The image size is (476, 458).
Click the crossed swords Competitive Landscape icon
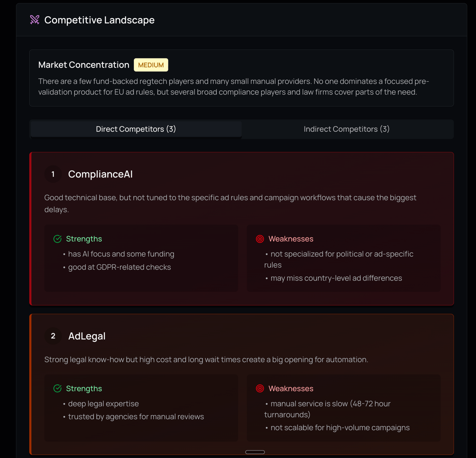click(35, 20)
